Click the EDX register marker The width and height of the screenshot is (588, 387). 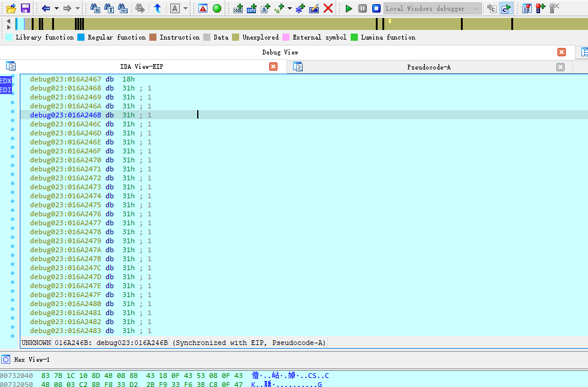tap(5, 81)
